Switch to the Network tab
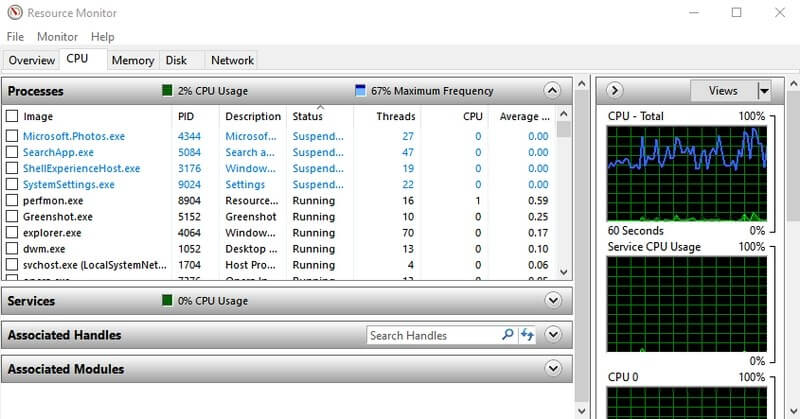The height and width of the screenshot is (419, 800). pos(232,60)
